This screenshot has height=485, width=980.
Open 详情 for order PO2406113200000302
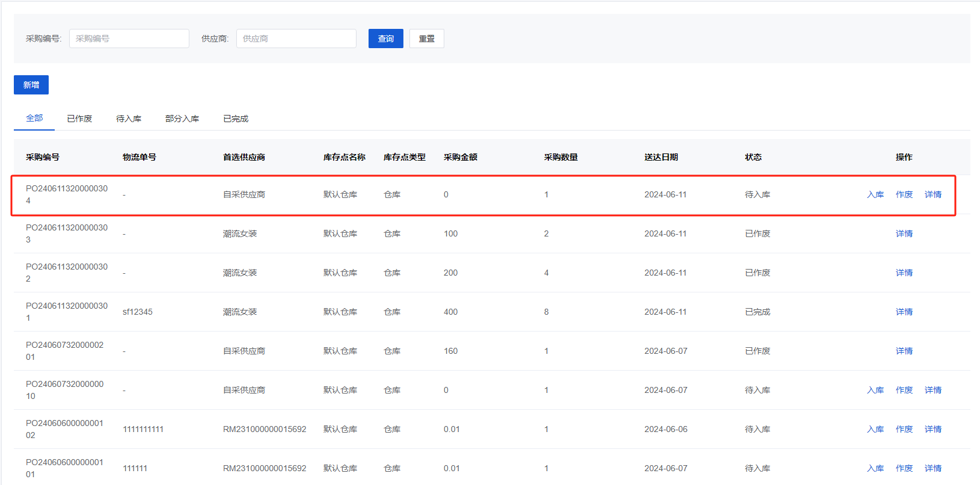click(904, 273)
